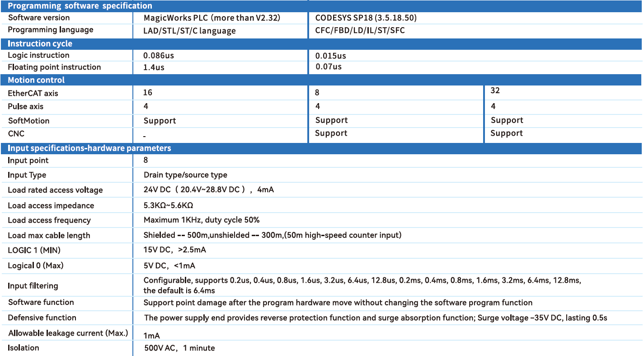Viewport: 644px width, 356px height.
Task: Click the Motion control section header
Action: click(36, 80)
